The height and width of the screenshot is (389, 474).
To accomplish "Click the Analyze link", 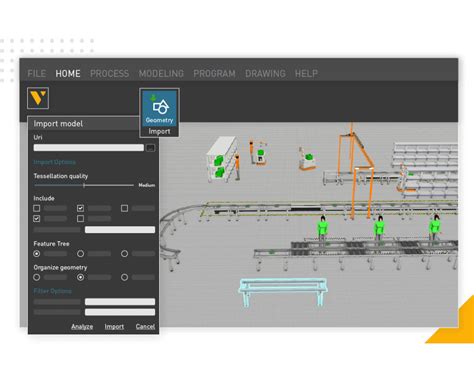I will 82,327.
